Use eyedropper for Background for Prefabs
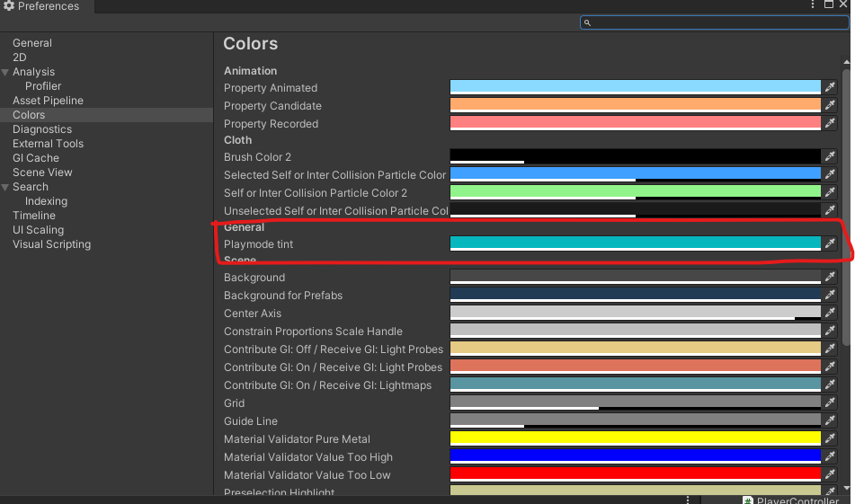 tap(830, 295)
